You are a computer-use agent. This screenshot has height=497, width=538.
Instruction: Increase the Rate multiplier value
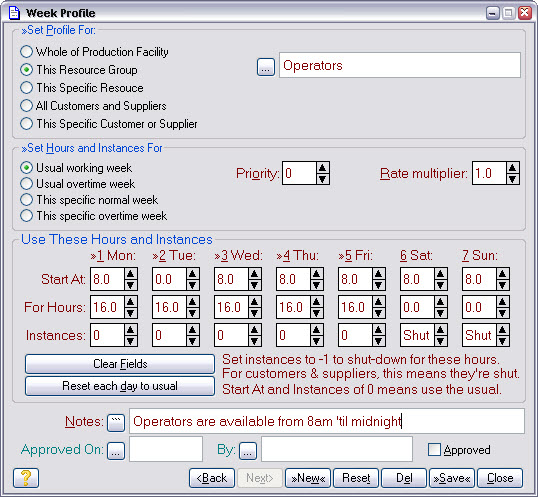(x=512, y=168)
